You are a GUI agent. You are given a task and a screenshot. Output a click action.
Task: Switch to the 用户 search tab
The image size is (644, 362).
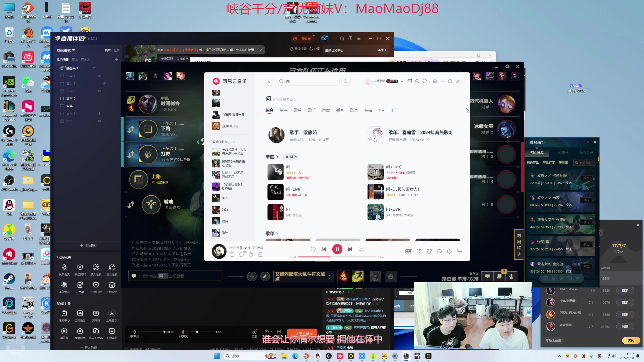pos(394,110)
